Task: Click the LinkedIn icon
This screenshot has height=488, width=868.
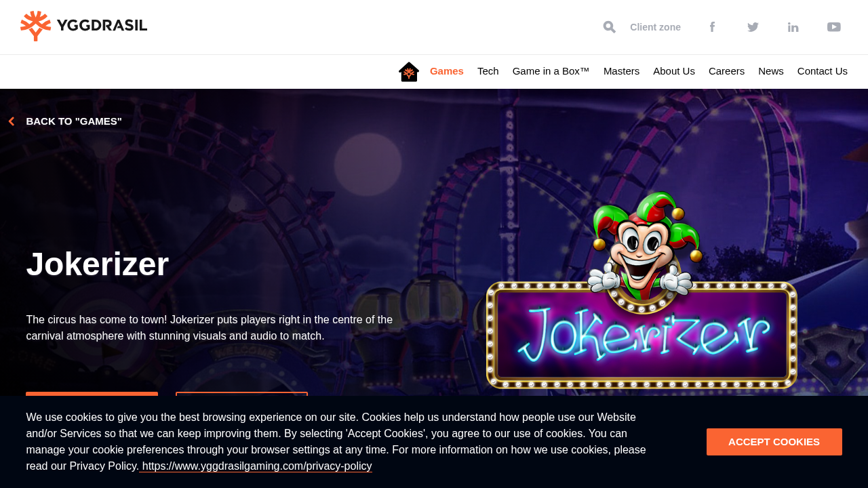Action: click(793, 26)
